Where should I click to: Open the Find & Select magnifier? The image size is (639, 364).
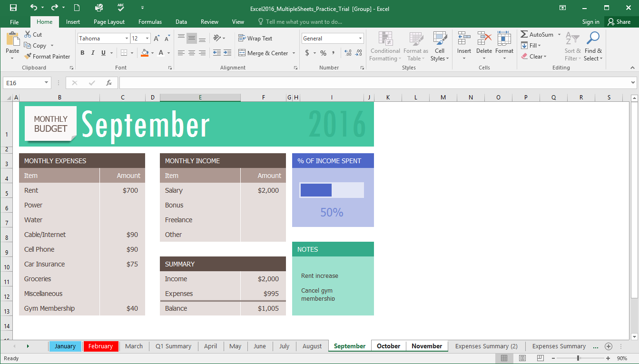[x=593, y=39]
